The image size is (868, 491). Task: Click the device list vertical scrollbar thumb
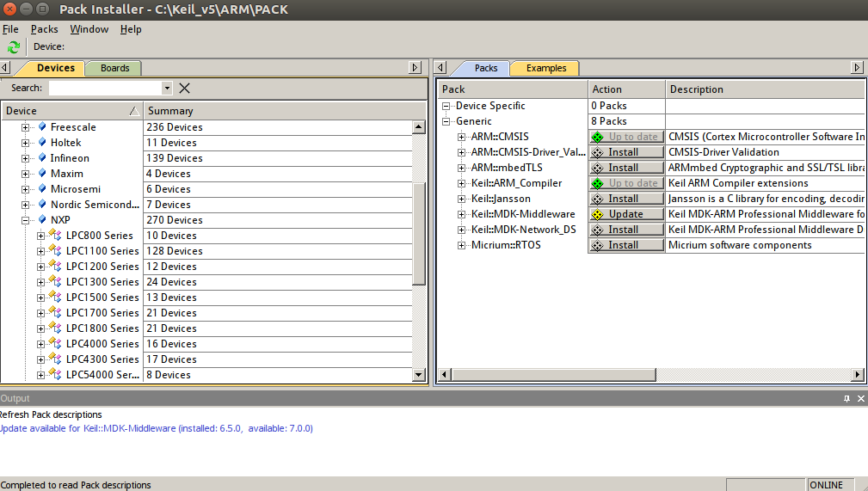click(x=418, y=233)
